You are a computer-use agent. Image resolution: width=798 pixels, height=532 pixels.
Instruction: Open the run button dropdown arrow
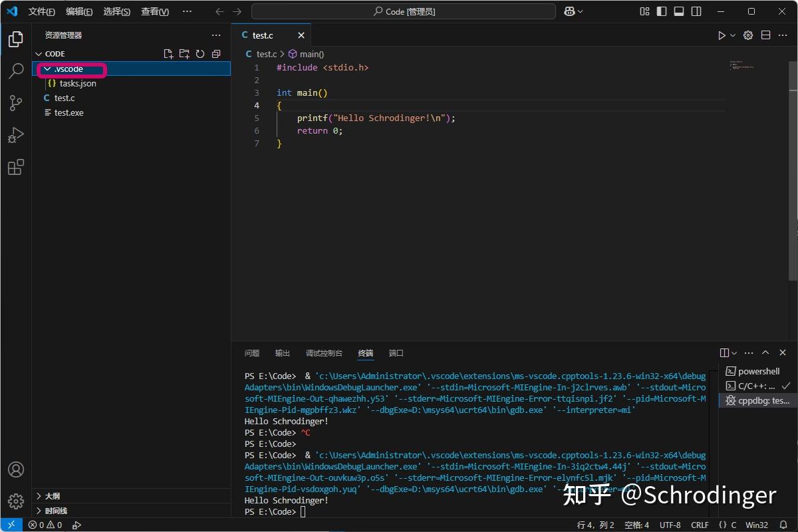733,35
